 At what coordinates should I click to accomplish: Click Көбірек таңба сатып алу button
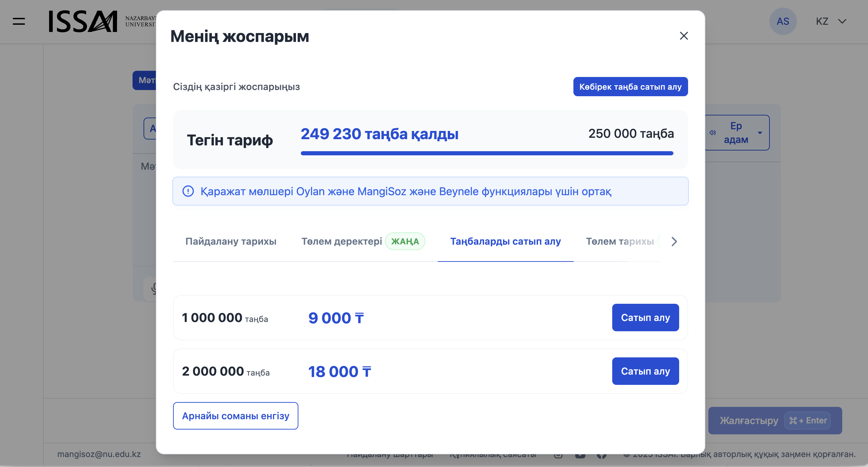pyautogui.click(x=630, y=87)
